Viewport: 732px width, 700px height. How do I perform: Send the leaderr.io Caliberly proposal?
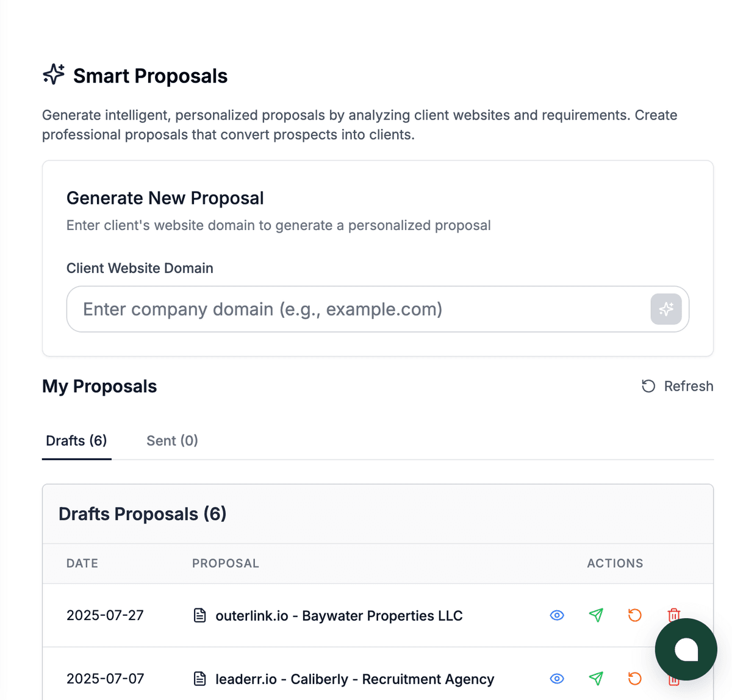[x=596, y=679]
